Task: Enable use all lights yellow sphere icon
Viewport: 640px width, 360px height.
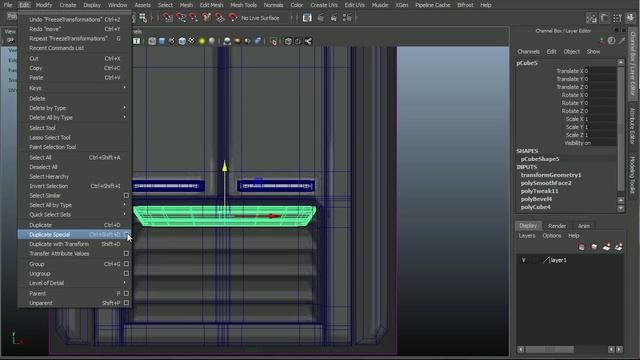Action: click(202, 41)
